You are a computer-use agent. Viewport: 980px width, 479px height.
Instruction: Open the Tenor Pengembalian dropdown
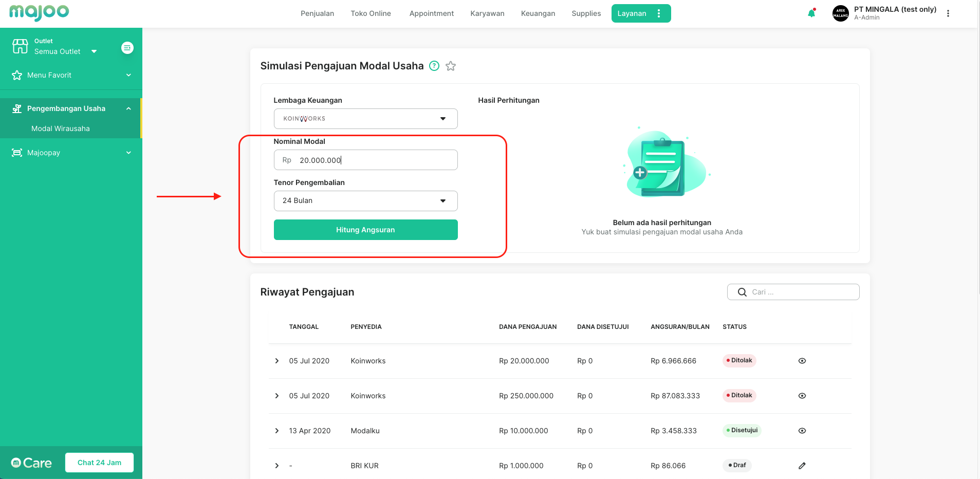365,201
